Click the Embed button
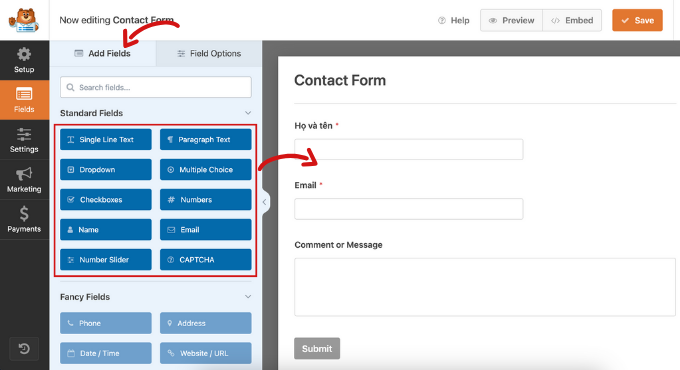The height and width of the screenshot is (370, 680). (572, 20)
